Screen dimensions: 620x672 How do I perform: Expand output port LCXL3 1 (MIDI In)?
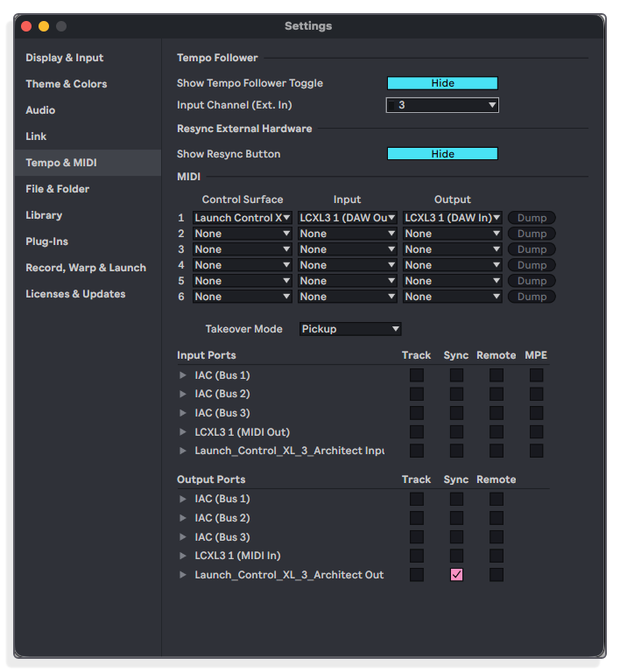point(183,556)
